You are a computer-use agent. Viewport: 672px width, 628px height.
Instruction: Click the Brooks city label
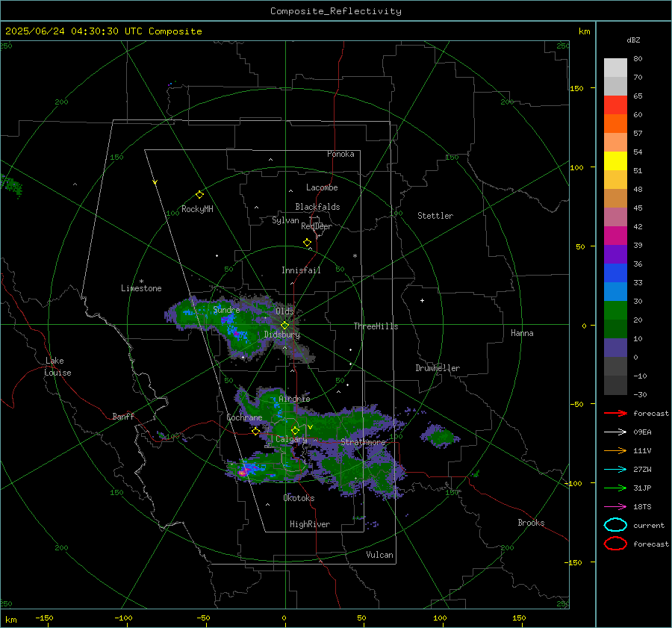coord(531,523)
